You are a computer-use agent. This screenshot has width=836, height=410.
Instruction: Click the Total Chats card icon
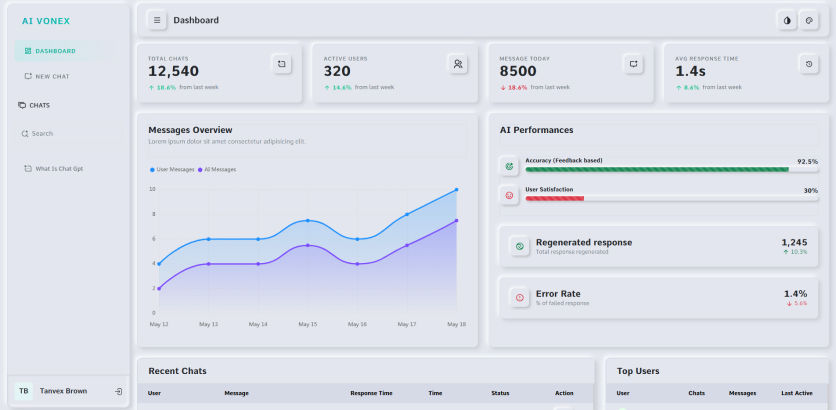282,64
